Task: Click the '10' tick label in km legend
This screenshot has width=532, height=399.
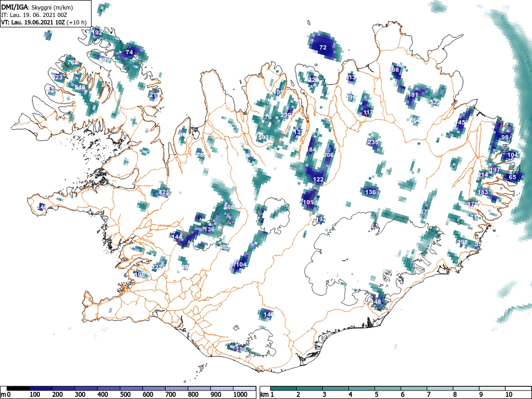Action: 508,394
